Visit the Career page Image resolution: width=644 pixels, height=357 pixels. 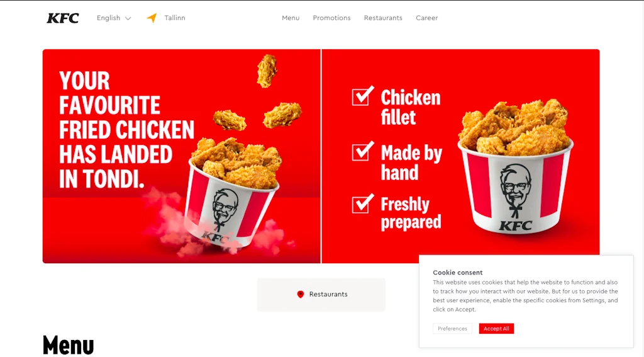pos(426,18)
